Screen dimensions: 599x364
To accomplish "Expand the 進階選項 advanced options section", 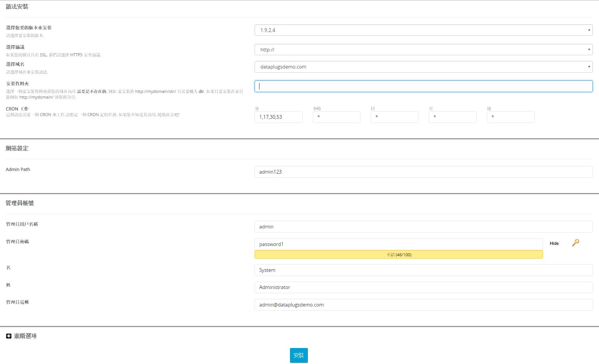I will point(25,336).
